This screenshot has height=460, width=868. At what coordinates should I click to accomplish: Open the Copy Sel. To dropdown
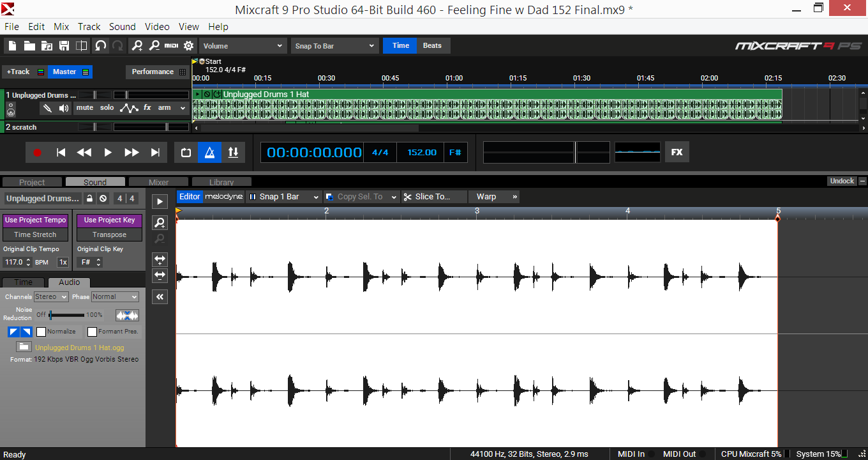tap(361, 197)
